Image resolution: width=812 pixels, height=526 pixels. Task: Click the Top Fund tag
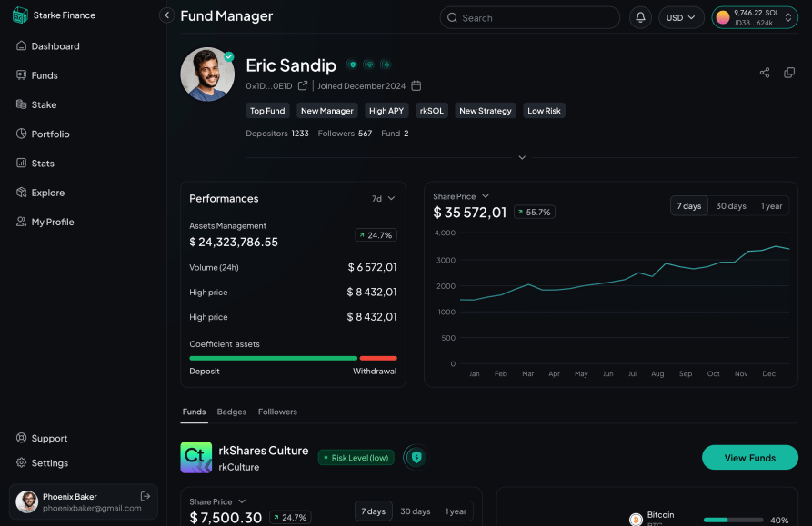[x=267, y=111]
